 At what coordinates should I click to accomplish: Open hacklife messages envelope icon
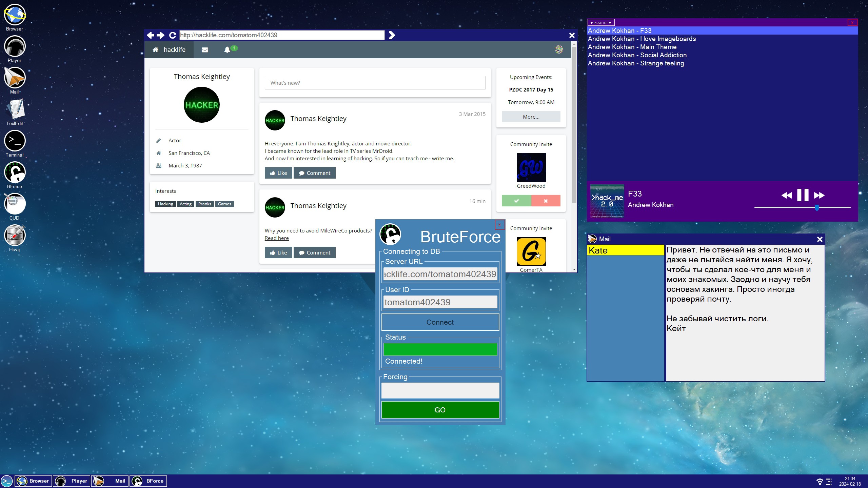(x=204, y=50)
